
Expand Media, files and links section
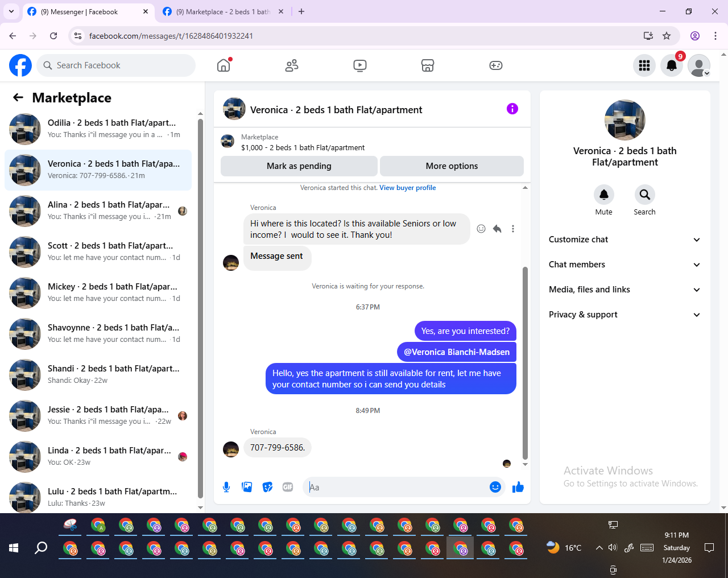tap(625, 290)
